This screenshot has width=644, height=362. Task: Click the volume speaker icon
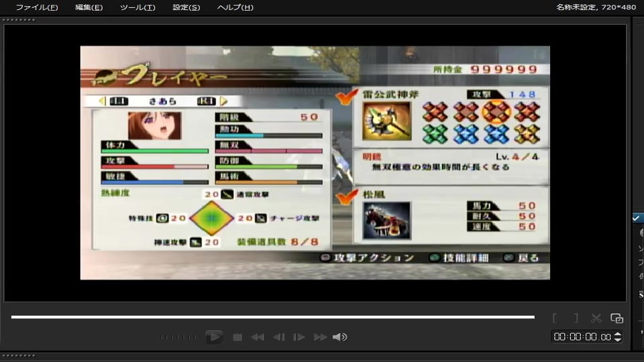[x=339, y=337]
